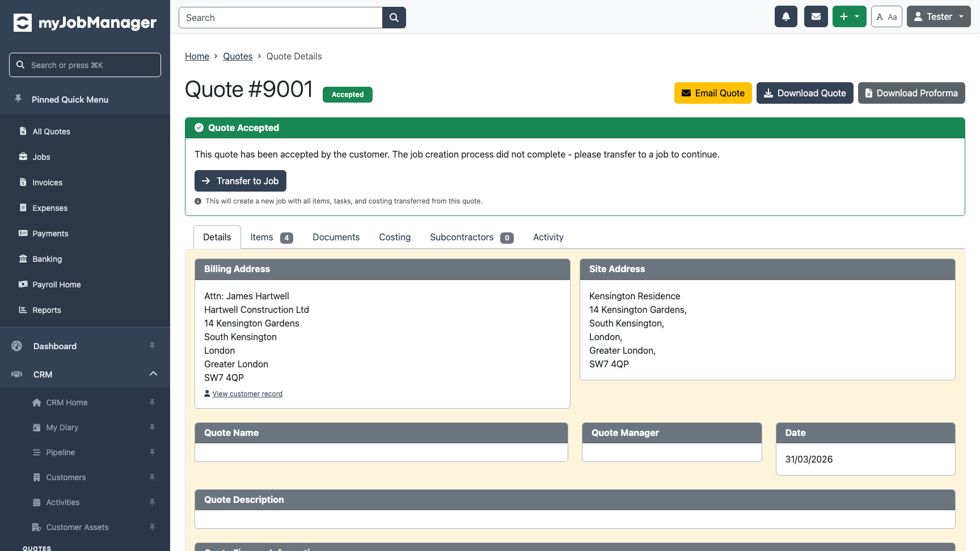Open Pipeline
The width and height of the screenshot is (980, 551).
click(61, 452)
